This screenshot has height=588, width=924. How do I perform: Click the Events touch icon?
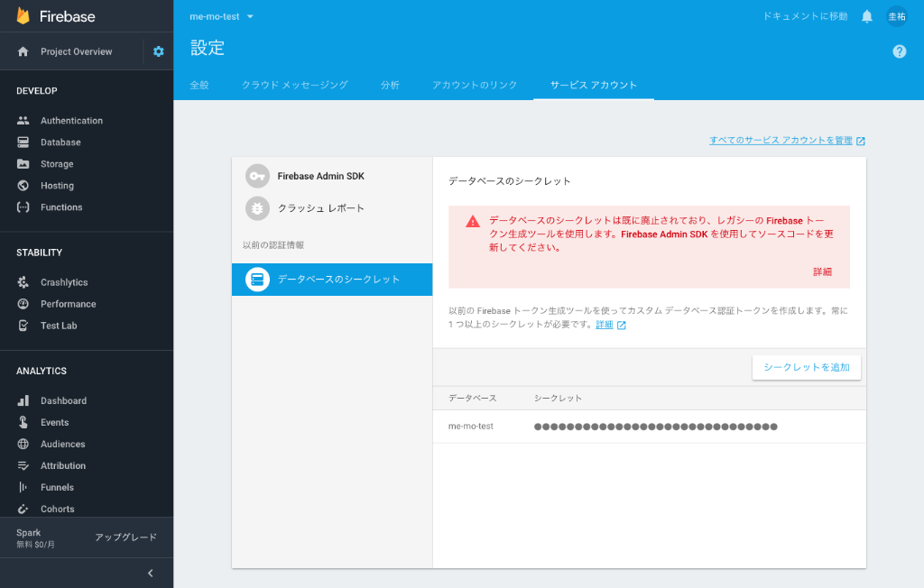coord(23,422)
